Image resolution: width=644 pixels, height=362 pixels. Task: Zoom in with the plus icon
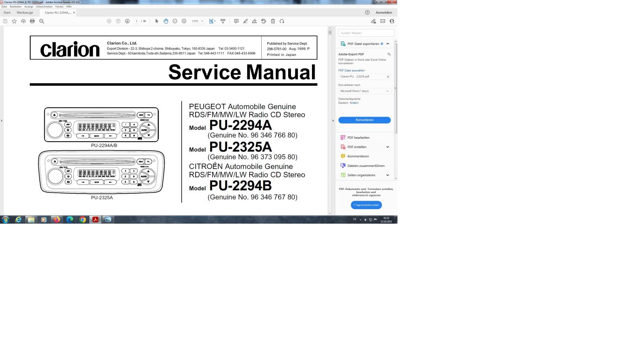(x=184, y=21)
